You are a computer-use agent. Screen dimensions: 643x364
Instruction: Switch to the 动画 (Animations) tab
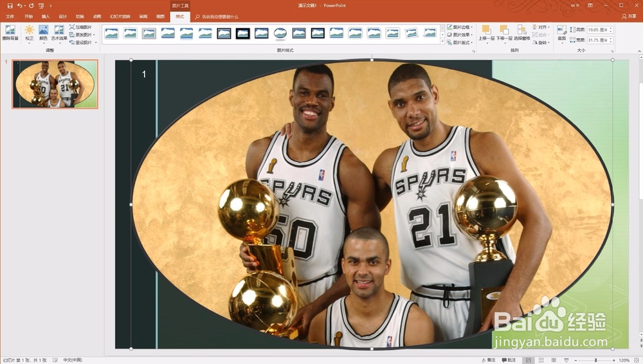(x=97, y=17)
